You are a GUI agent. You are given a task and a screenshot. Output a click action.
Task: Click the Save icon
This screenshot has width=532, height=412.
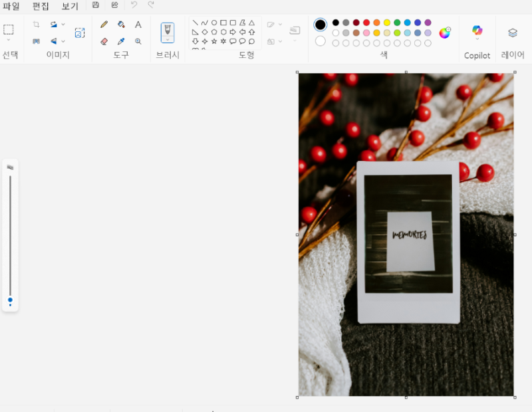pyautogui.click(x=96, y=5)
